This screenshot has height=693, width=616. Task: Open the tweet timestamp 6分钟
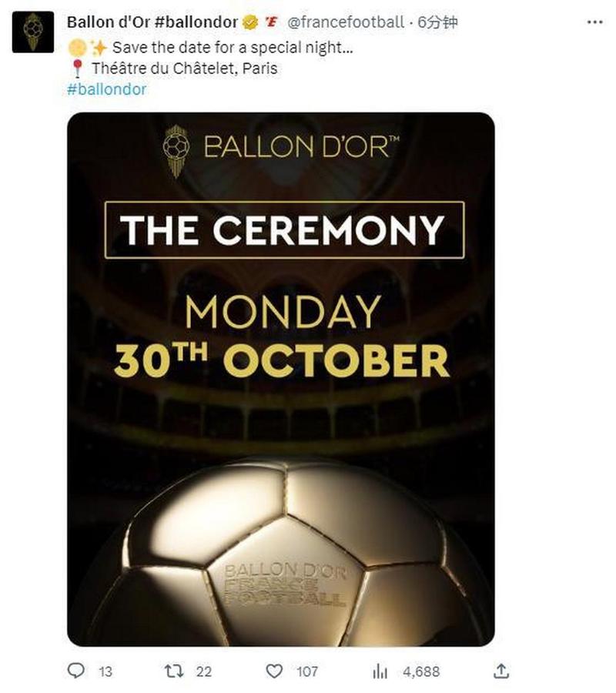point(437,22)
